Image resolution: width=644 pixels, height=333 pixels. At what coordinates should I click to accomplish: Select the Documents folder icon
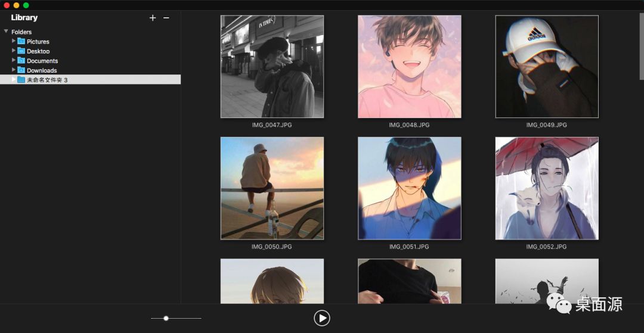(x=21, y=61)
